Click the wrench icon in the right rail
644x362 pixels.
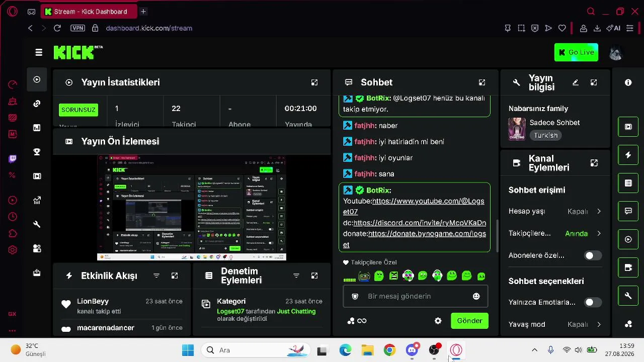(x=628, y=296)
